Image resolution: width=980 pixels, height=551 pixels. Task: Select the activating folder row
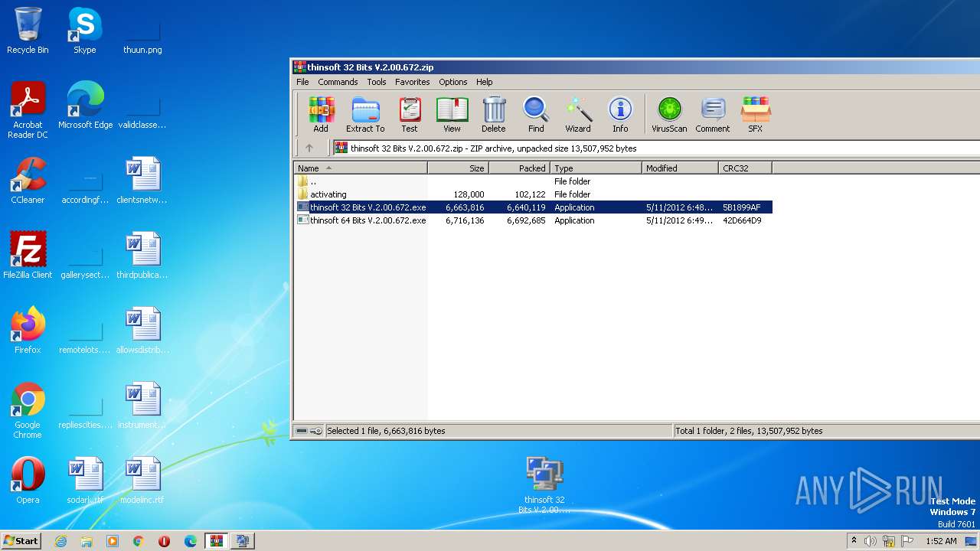tap(533, 194)
